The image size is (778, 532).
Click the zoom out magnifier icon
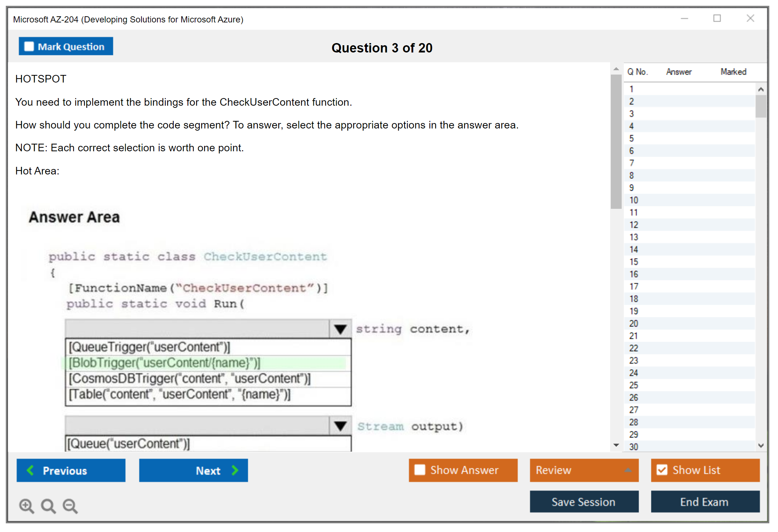click(x=70, y=506)
